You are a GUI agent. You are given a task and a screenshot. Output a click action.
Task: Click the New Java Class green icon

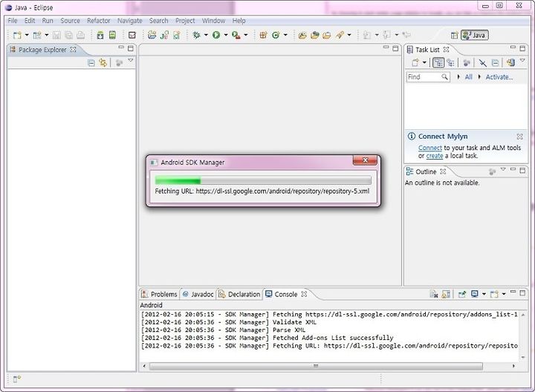tap(276, 35)
